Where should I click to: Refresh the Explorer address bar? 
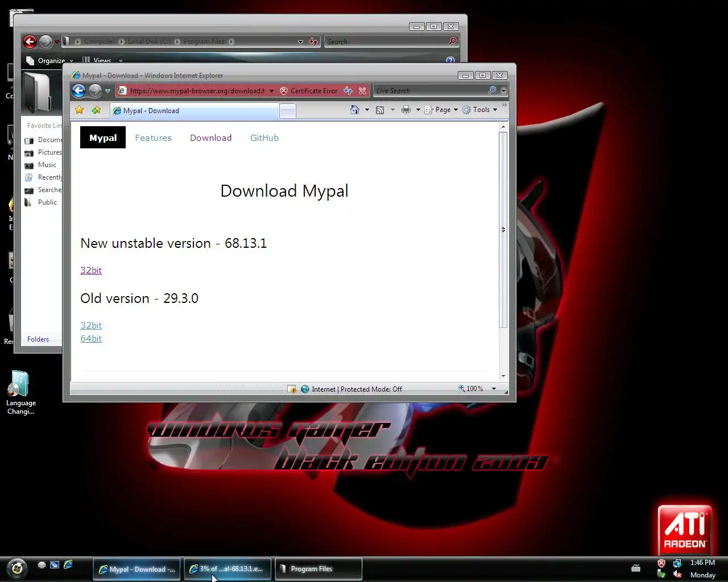click(313, 41)
